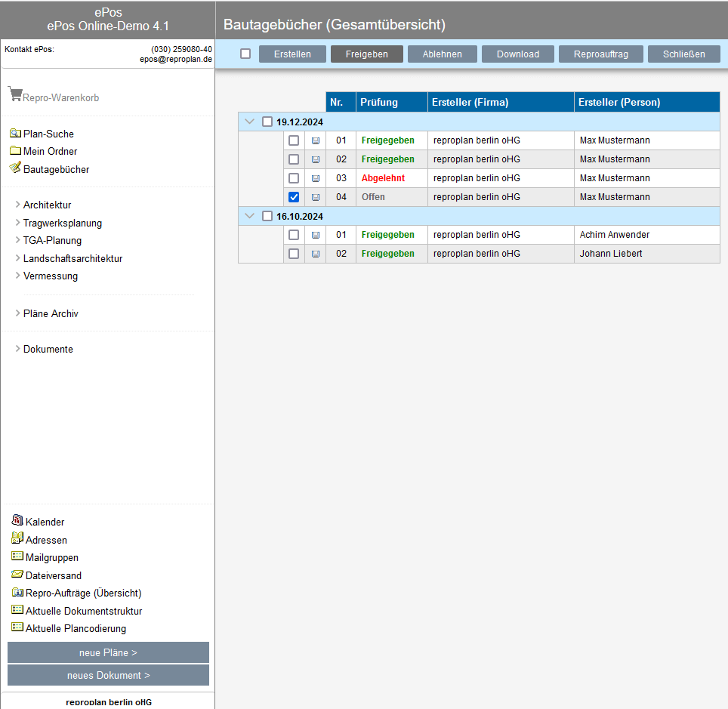
Task: Open Mein Ordner in the sidebar
Action: point(50,151)
